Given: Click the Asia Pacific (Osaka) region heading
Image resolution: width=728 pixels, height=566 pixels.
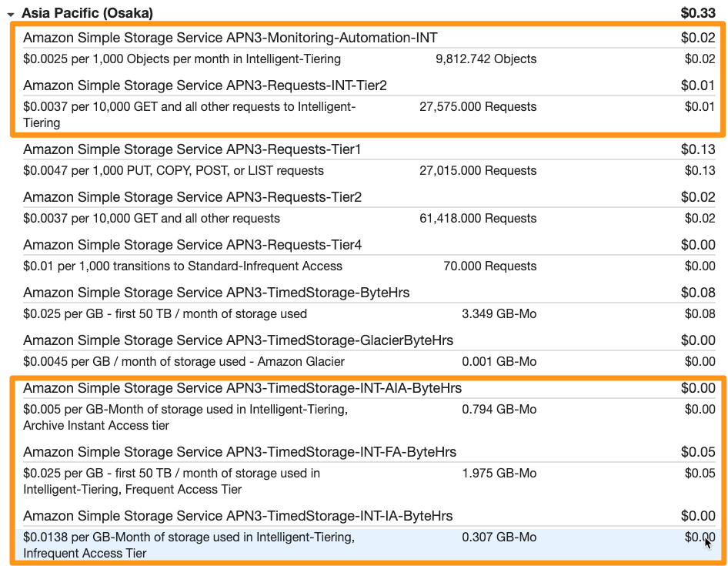Looking at the screenshot, I should [x=87, y=13].
